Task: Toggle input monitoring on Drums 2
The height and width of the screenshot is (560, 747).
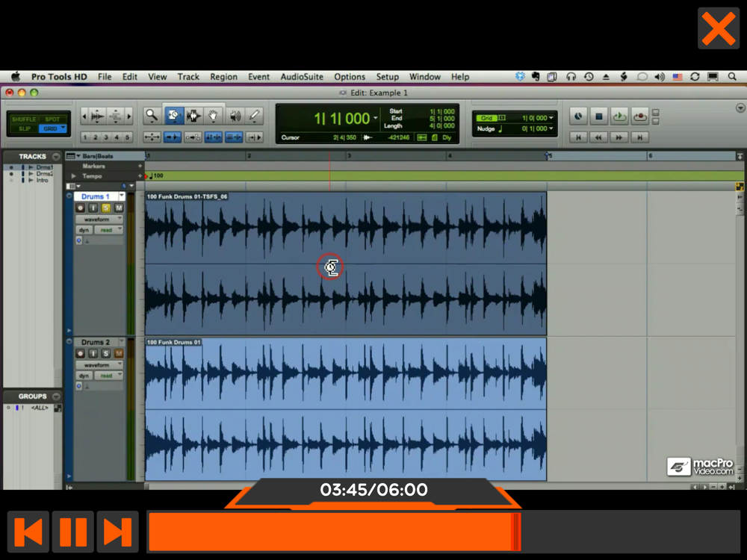Action: pyautogui.click(x=93, y=354)
